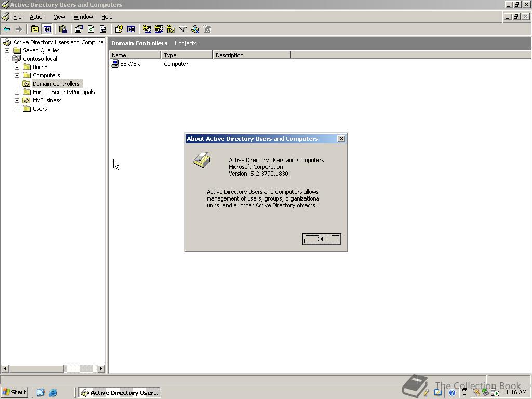Open the File menu

coord(17,17)
